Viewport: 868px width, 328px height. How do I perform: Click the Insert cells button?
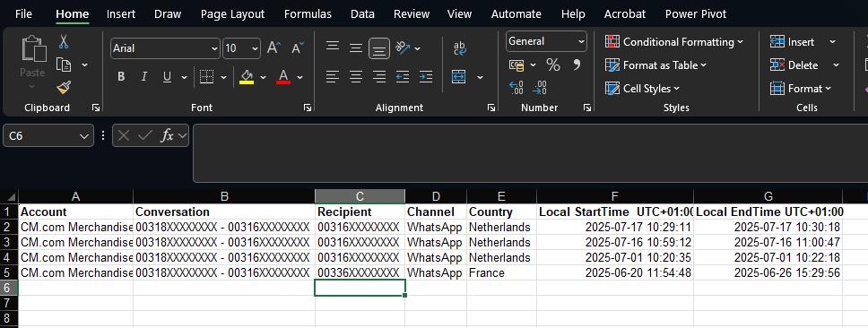(792, 42)
